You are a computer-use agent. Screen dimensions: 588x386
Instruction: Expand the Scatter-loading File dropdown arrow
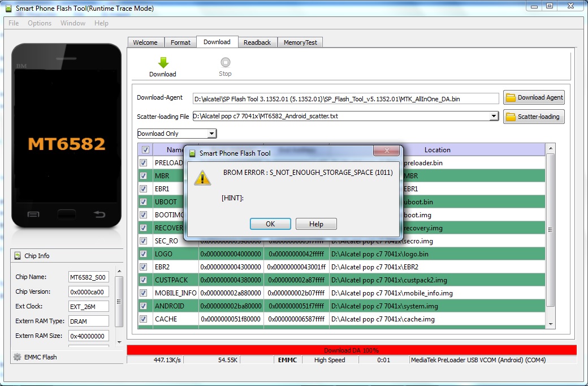494,116
